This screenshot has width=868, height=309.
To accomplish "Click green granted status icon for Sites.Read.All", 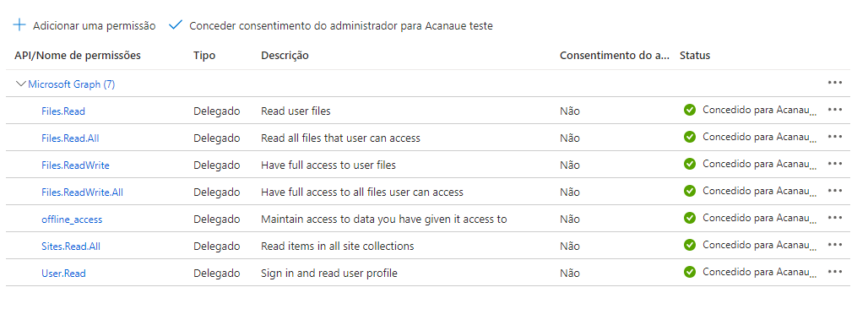I will (x=689, y=245).
